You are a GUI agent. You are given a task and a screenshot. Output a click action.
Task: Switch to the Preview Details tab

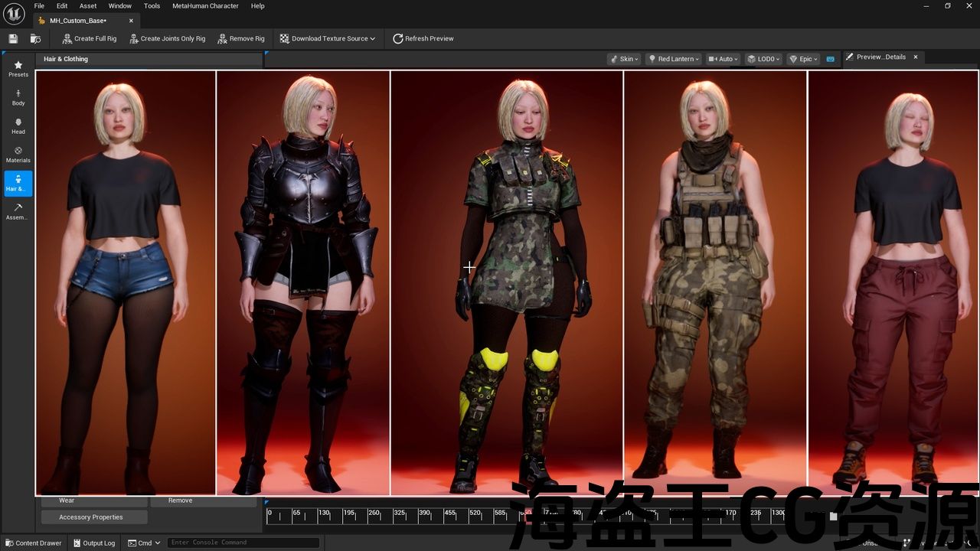pyautogui.click(x=880, y=57)
